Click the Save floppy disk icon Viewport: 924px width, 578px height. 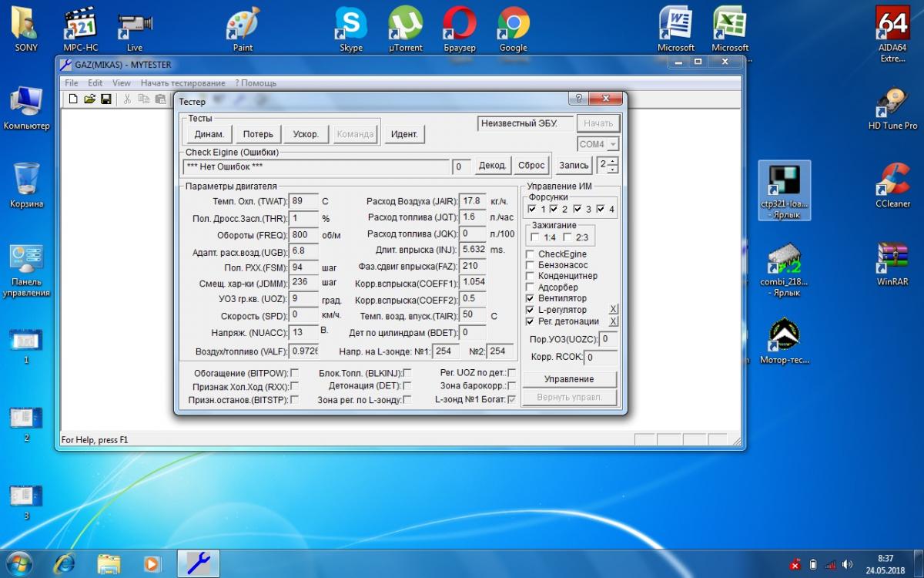coord(105,99)
